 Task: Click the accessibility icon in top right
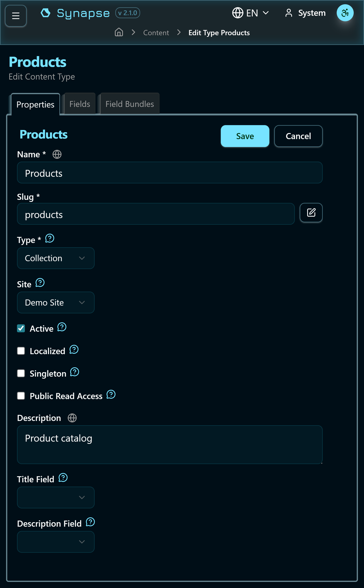(345, 13)
